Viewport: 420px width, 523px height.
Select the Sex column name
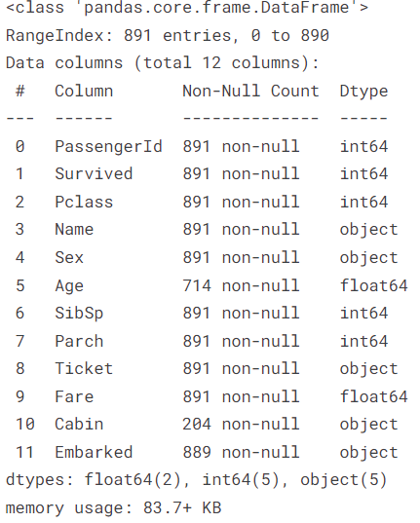[x=69, y=258]
